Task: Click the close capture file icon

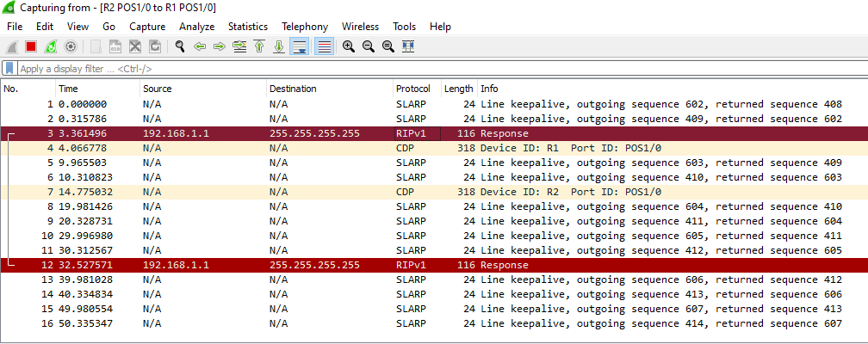Action: (x=135, y=47)
